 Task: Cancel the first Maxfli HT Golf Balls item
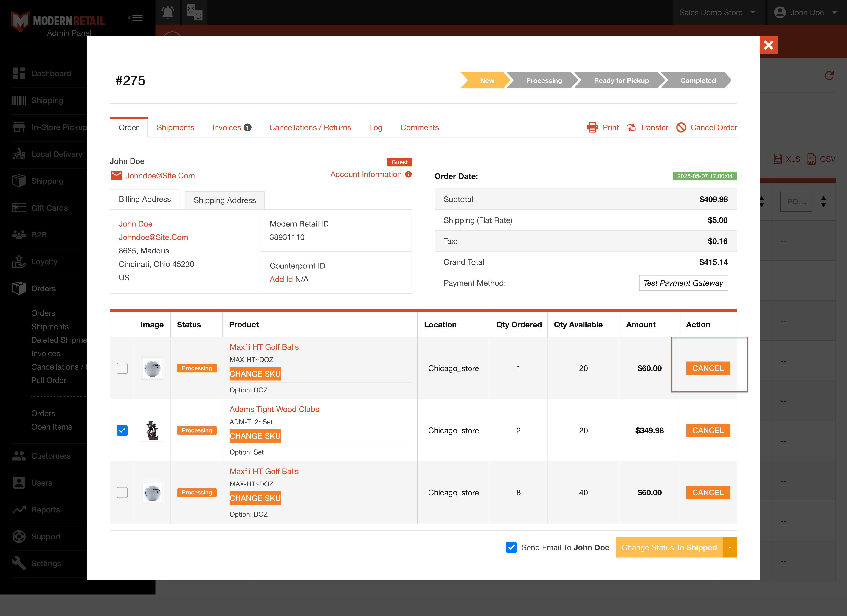(x=708, y=368)
